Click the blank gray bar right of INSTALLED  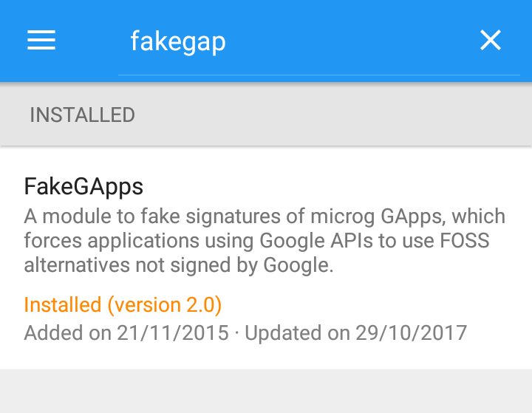click(332, 115)
